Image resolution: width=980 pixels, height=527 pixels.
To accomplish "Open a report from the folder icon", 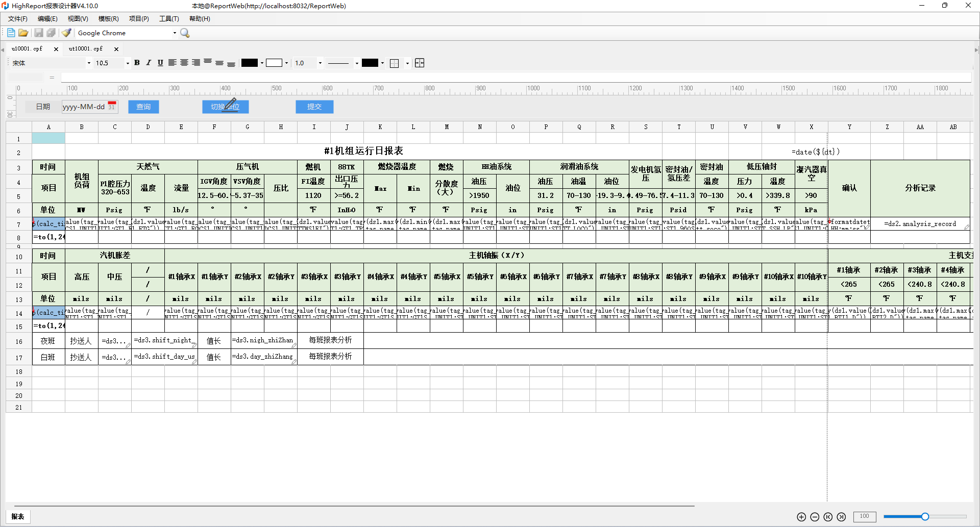I will click(x=23, y=33).
